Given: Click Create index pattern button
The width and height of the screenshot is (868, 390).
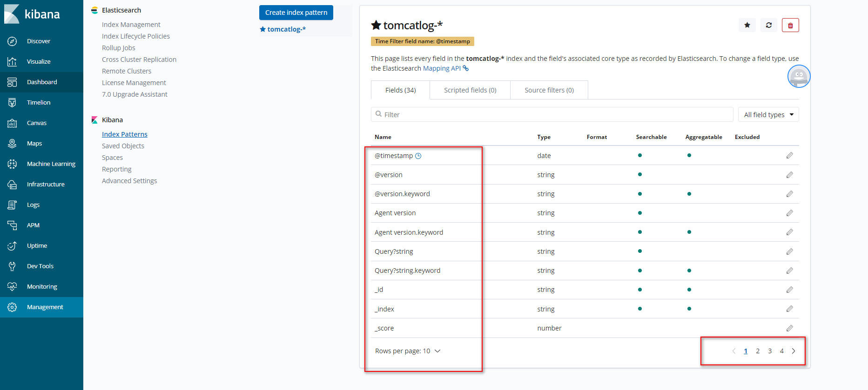Looking at the screenshot, I should click(x=296, y=13).
